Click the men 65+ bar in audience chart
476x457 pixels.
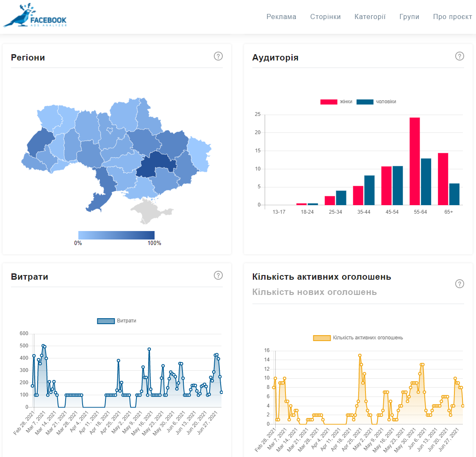click(x=454, y=194)
